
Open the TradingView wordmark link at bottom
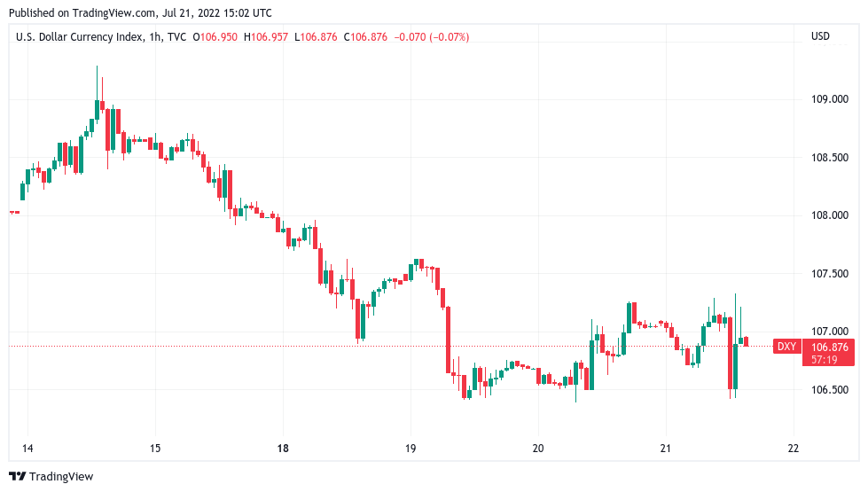[60, 476]
